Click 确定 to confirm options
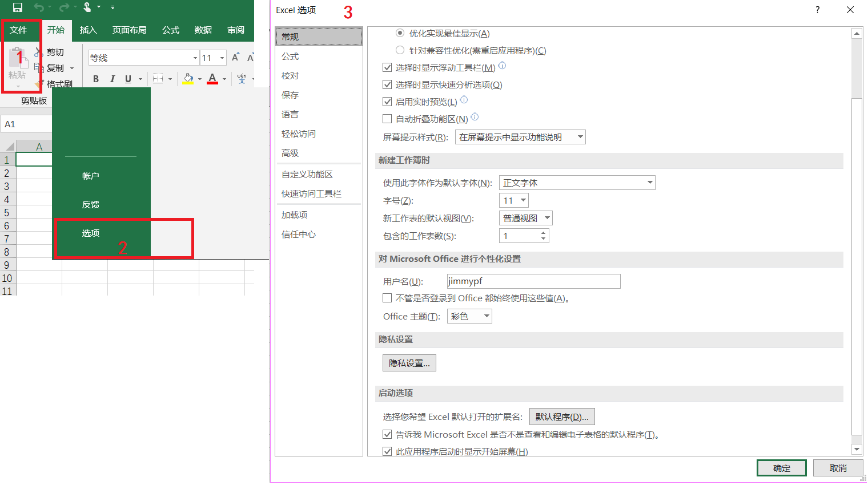868x485 pixels. (782, 468)
